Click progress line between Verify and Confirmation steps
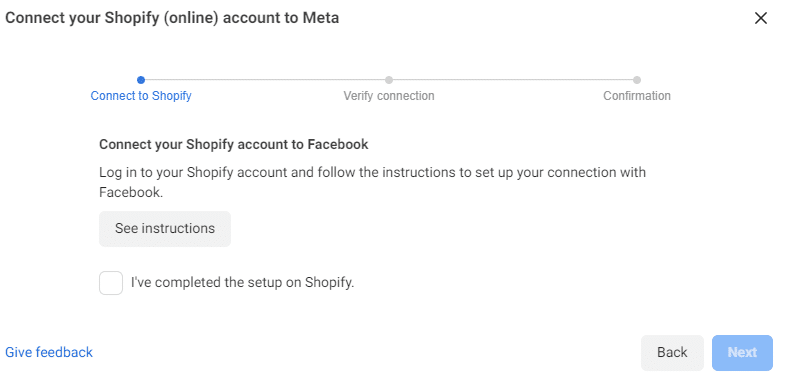785x376 pixels. tap(513, 80)
